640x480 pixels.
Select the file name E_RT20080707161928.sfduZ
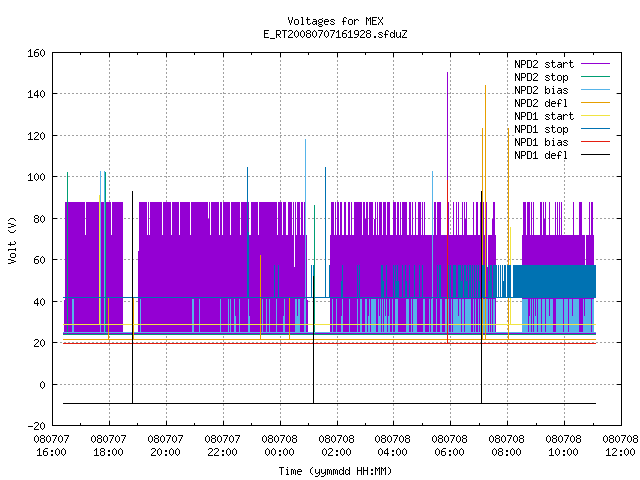[335, 34]
